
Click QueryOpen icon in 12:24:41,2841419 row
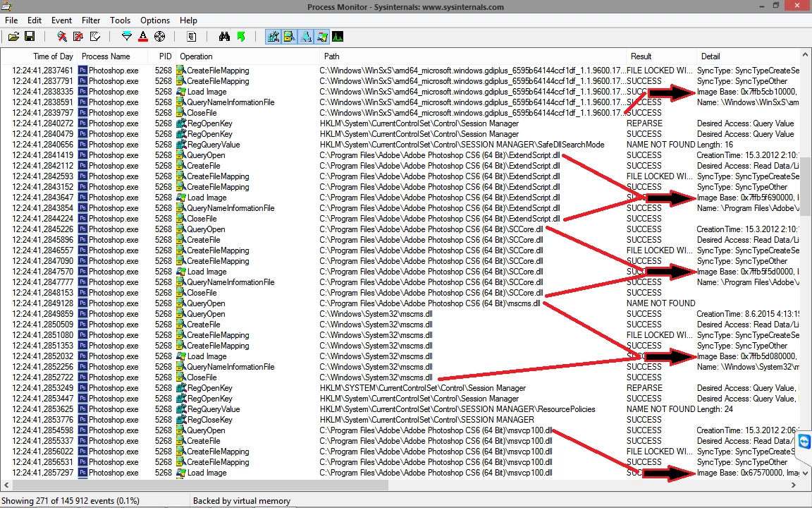tap(180, 155)
